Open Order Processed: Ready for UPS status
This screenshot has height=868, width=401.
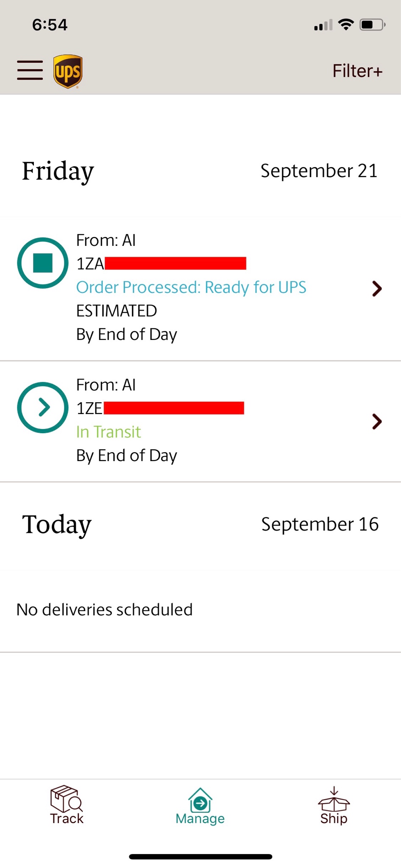[x=191, y=287]
